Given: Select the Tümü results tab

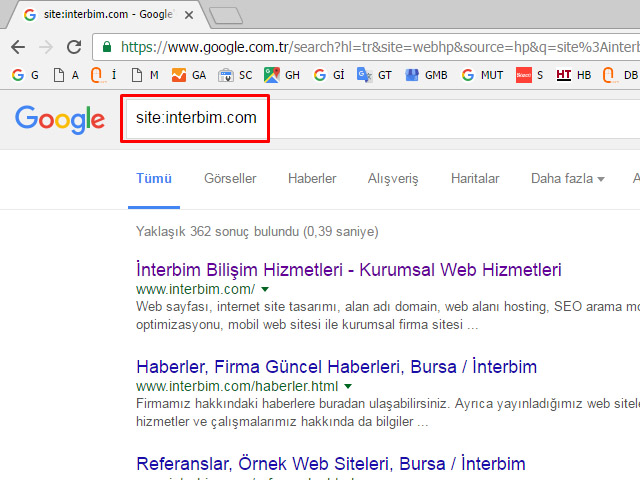Looking at the screenshot, I should 154,179.
